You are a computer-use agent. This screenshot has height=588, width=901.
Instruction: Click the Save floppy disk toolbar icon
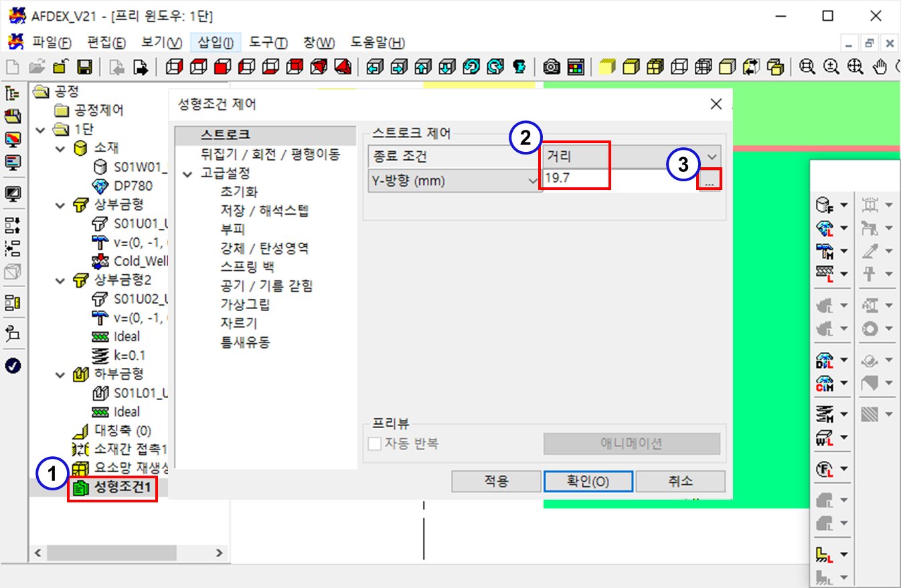point(84,67)
